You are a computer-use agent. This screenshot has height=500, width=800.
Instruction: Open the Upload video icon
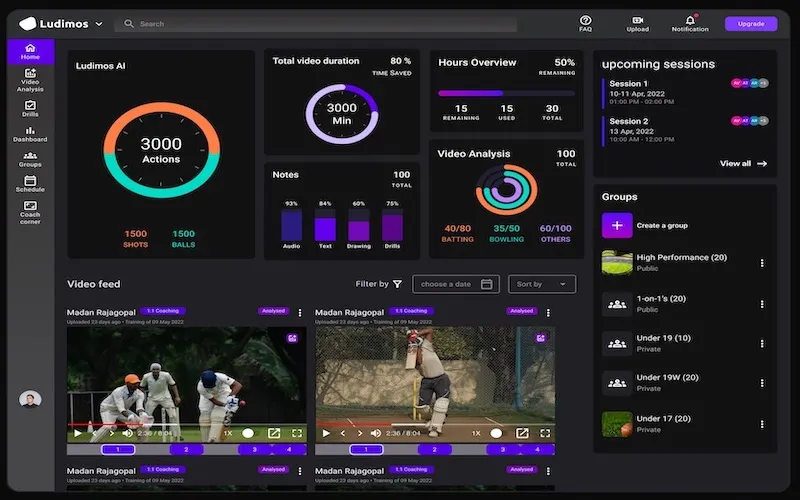(x=638, y=23)
